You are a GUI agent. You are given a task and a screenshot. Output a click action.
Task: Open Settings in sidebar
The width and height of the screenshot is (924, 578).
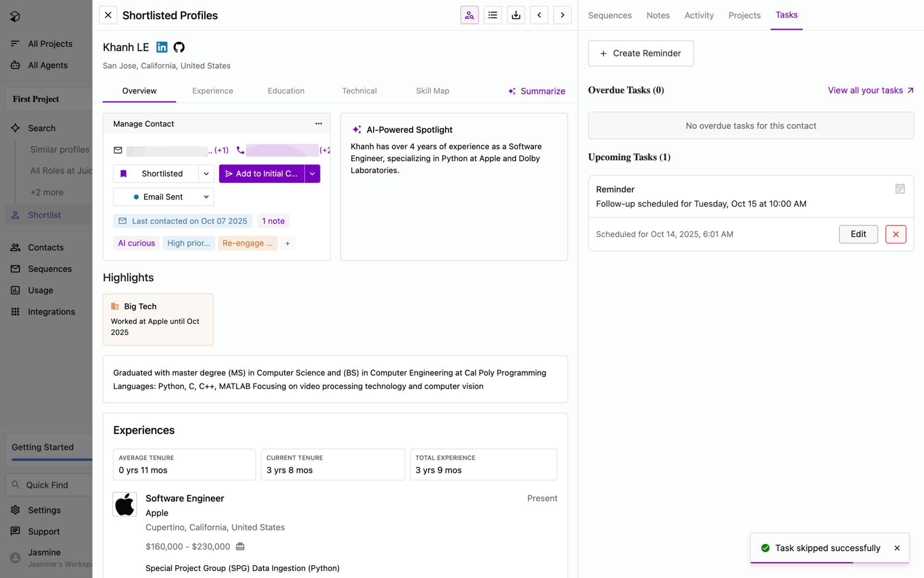click(44, 510)
